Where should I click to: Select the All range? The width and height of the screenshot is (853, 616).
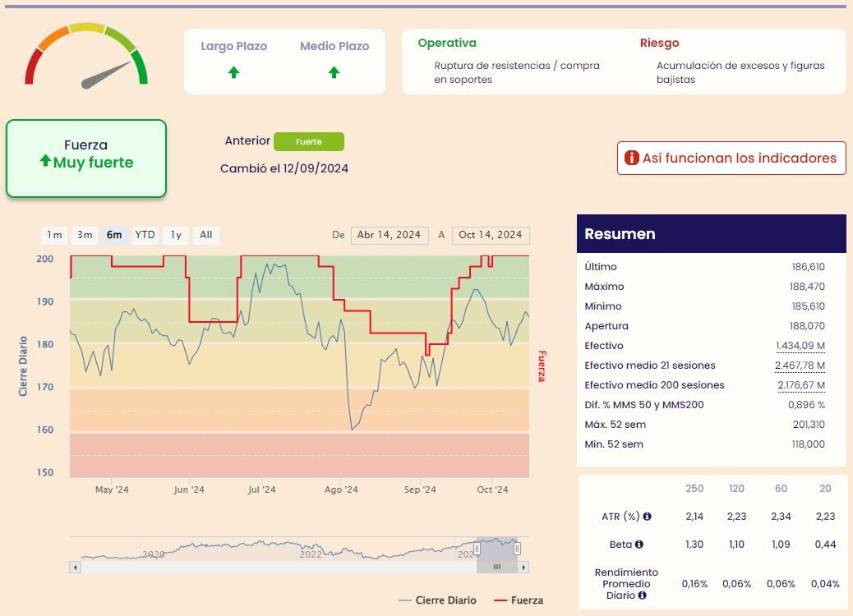[x=205, y=235]
